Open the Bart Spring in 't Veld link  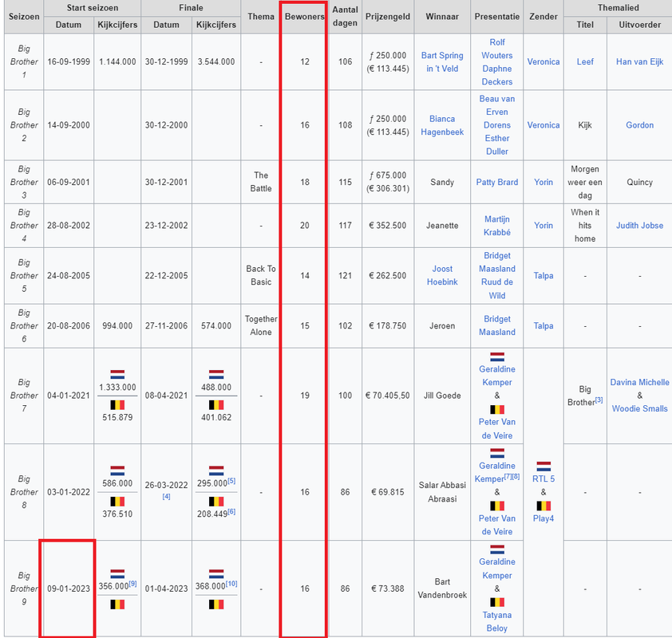(x=442, y=61)
